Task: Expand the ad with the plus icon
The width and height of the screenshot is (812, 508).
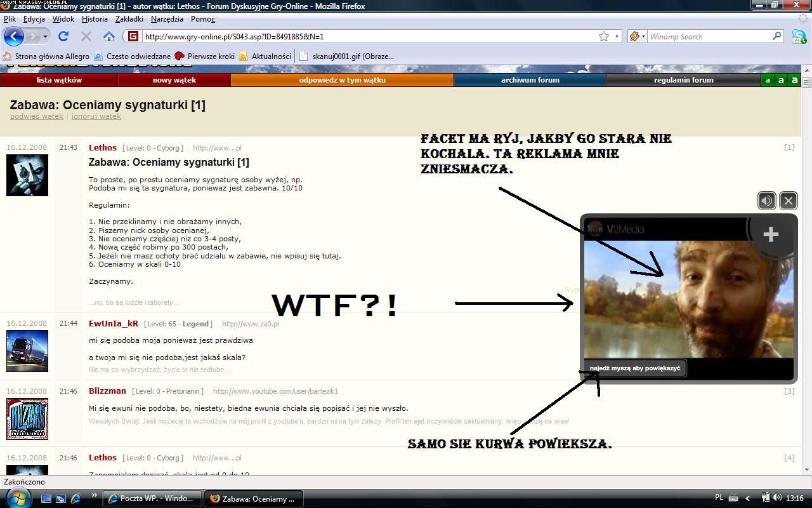Action: pyautogui.click(x=771, y=234)
